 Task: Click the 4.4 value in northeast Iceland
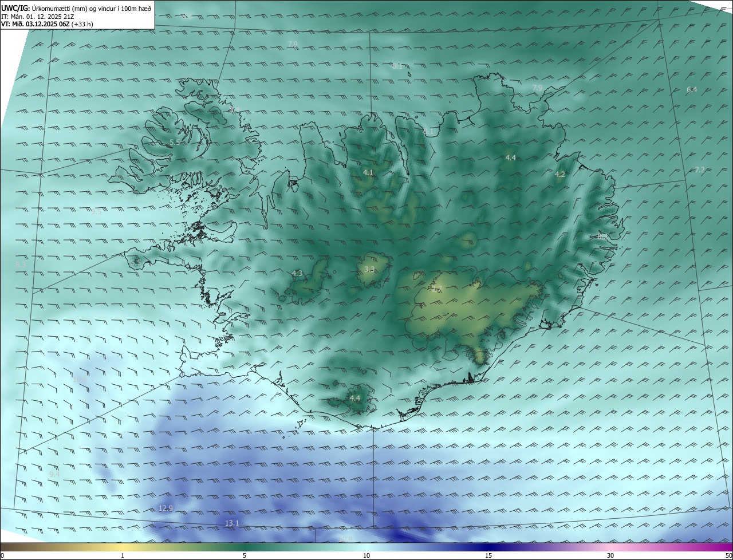[511, 158]
